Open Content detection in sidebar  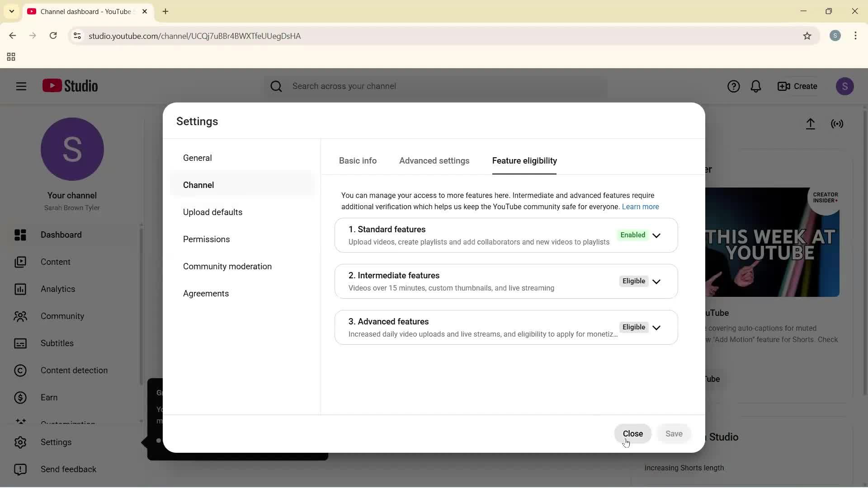(75, 371)
